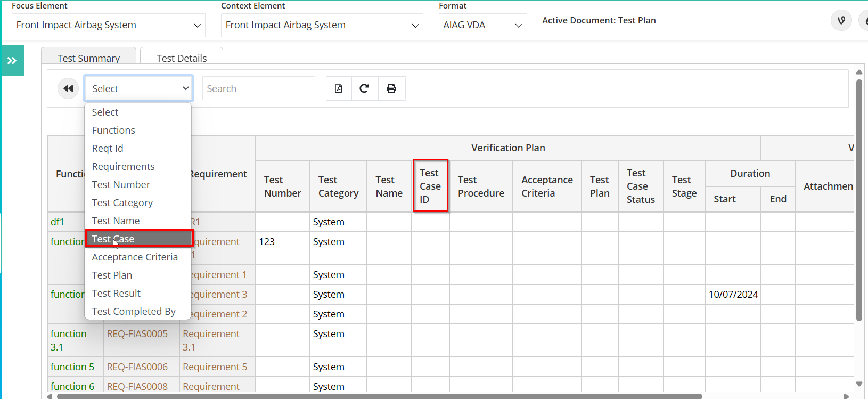Open the function 6 link
Screen dimensions: 868x399
[x=72, y=387]
